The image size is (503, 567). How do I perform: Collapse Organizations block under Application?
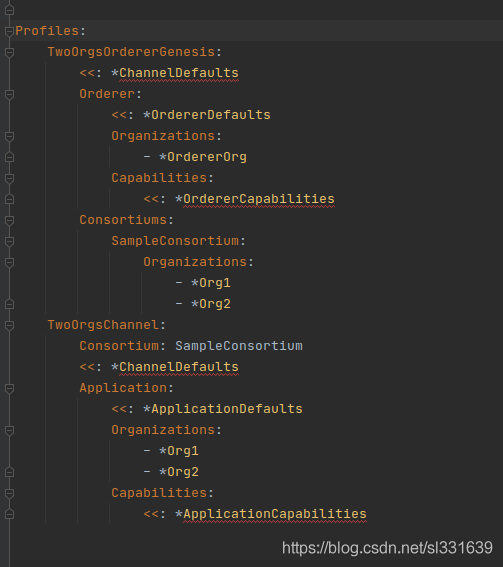(9, 430)
